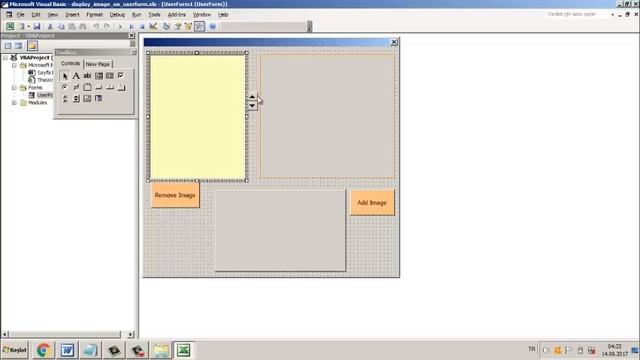Open the Add-Ins menu
Image resolution: width=640 pixels, height=360 pixels.
coord(177,15)
